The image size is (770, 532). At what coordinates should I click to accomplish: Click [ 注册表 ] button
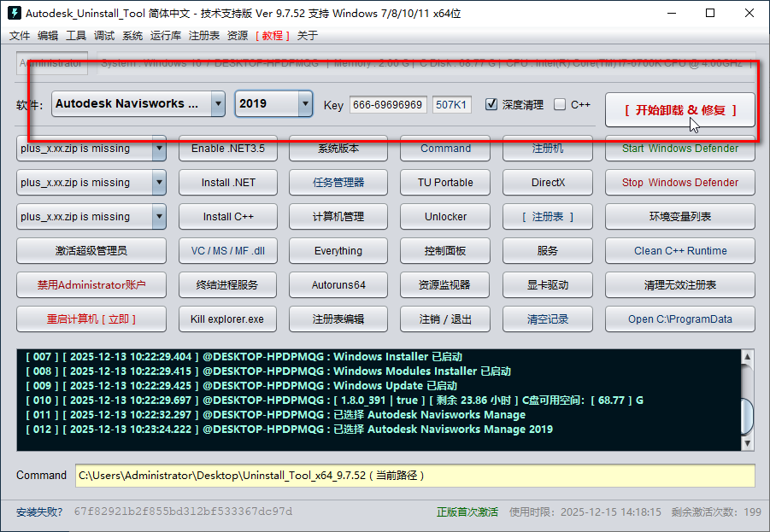548,216
